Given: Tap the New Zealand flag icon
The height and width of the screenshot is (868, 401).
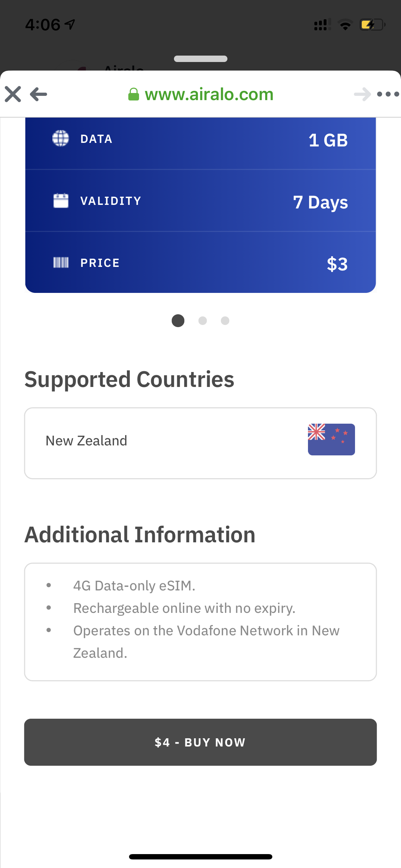Looking at the screenshot, I should click(331, 439).
